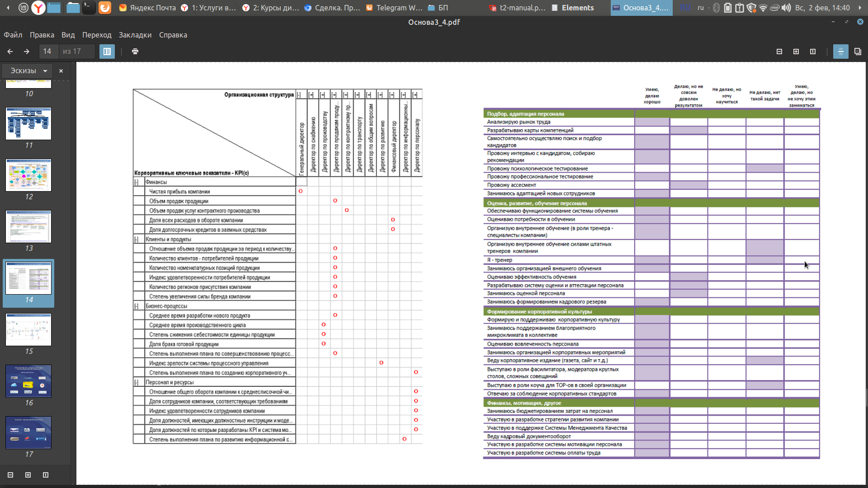Switch to t2-manual.p... window in panel
This screenshot has width=868, height=488.
pyautogui.click(x=518, y=8)
